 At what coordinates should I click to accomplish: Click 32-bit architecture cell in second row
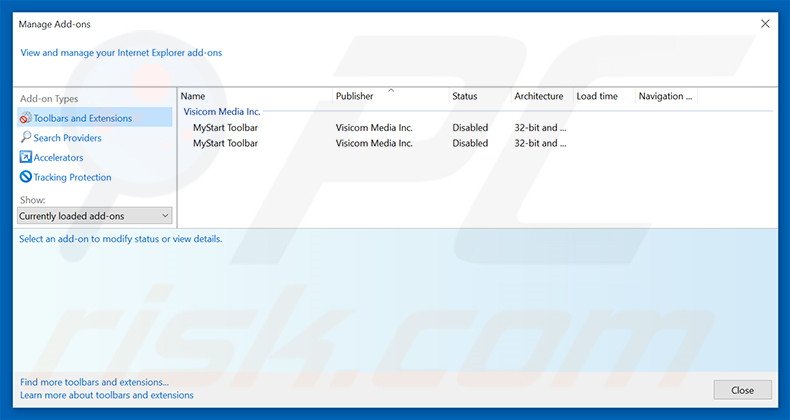540,143
